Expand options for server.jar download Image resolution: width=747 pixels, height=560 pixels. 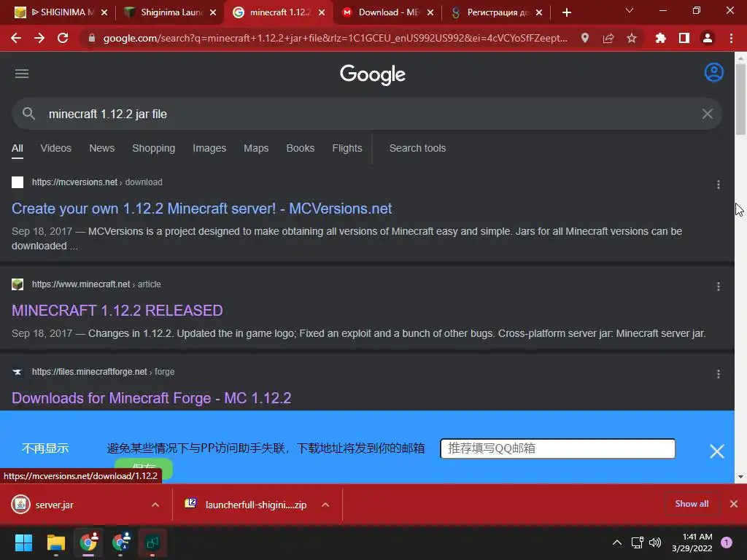155,505
